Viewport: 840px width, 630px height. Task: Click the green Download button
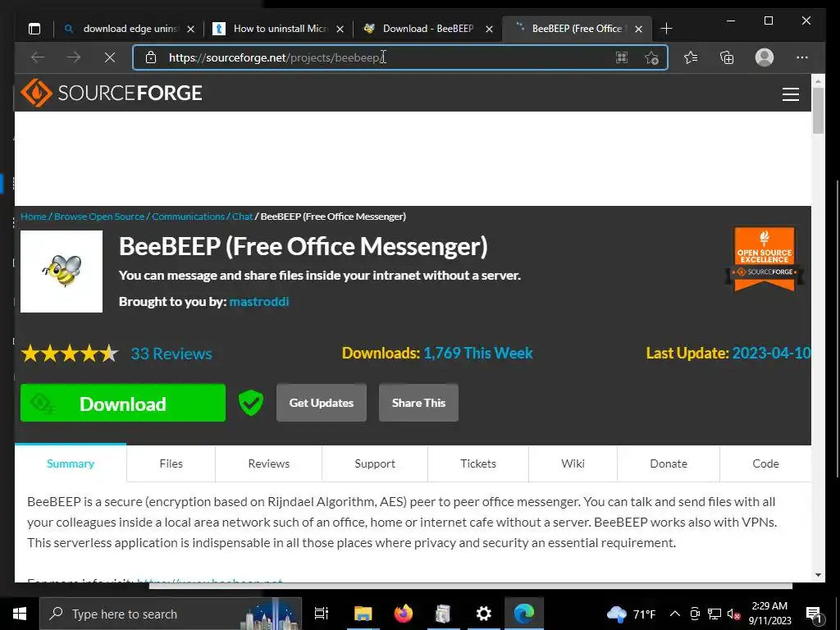pyautogui.click(x=123, y=403)
